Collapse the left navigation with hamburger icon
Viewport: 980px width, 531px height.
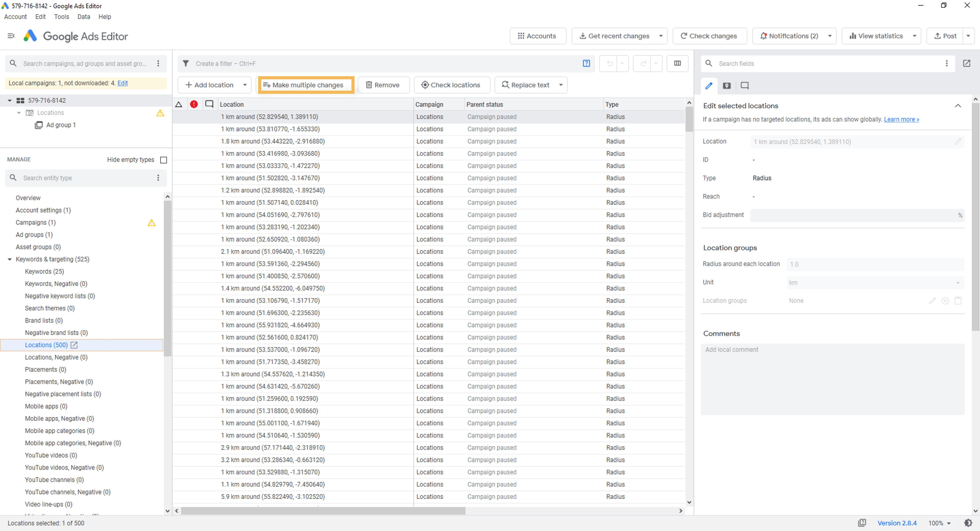pos(11,36)
